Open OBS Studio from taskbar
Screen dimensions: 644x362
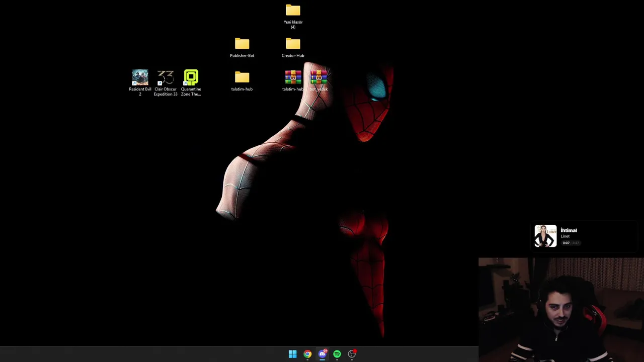[x=352, y=354]
